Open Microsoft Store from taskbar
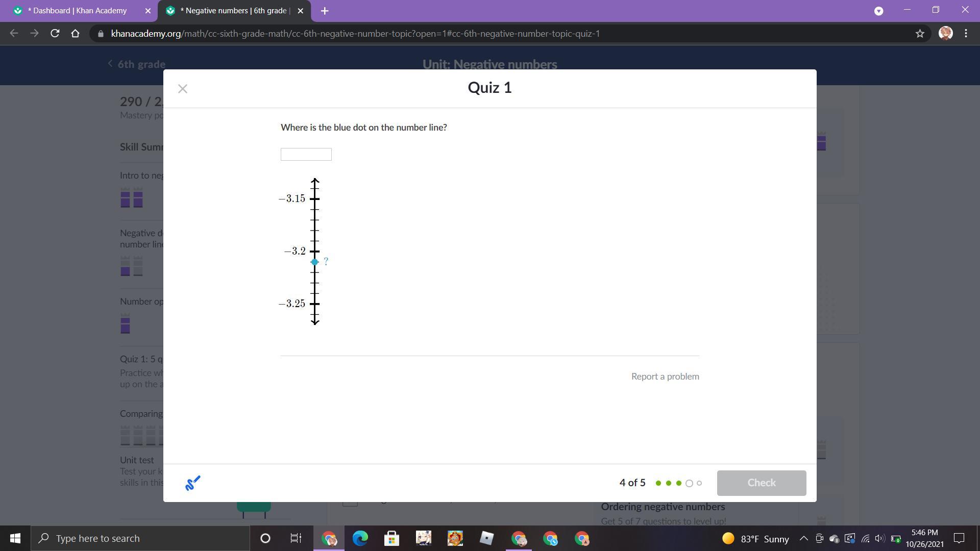The height and width of the screenshot is (551, 980). [x=391, y=538]
